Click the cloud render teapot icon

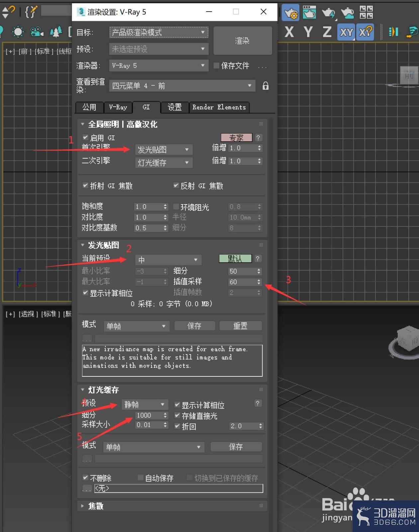[x=347, y=13]
